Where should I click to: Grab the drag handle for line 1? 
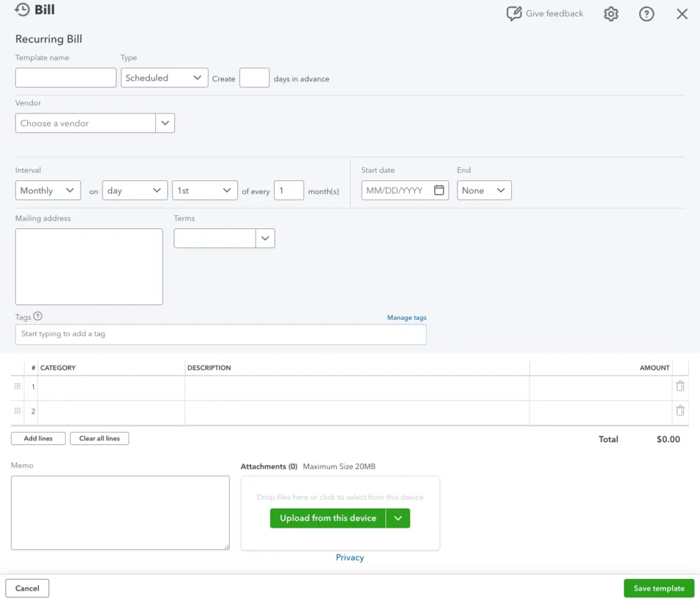[18, 386]
